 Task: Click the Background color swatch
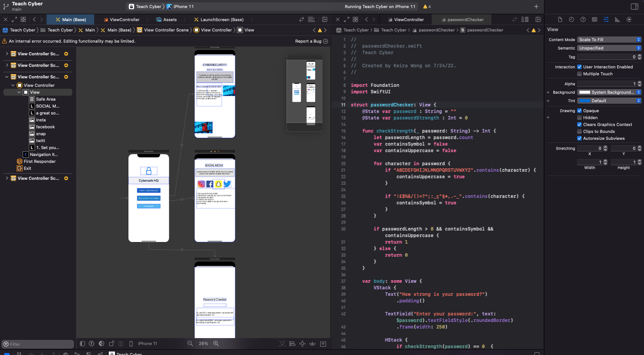[584, 92]
